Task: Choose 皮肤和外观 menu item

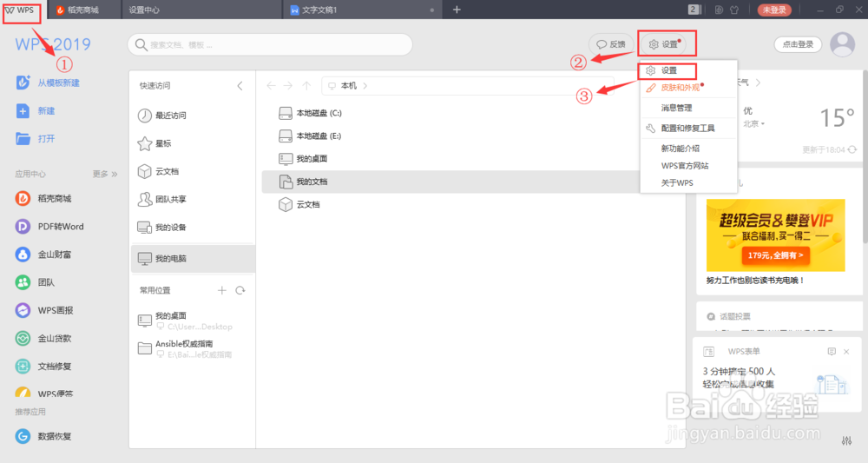Action: pyautogui.click(x=688, y=88)
